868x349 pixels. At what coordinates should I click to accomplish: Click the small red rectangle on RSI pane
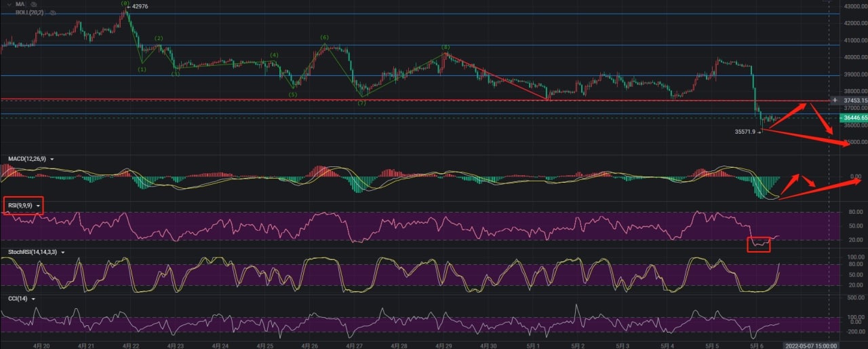[758, 244]
